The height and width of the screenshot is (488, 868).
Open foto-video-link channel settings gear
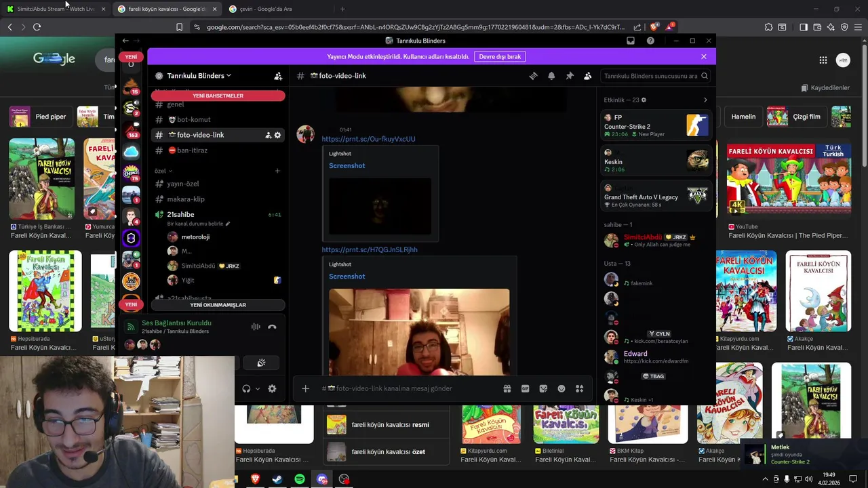tap(277, 135)
